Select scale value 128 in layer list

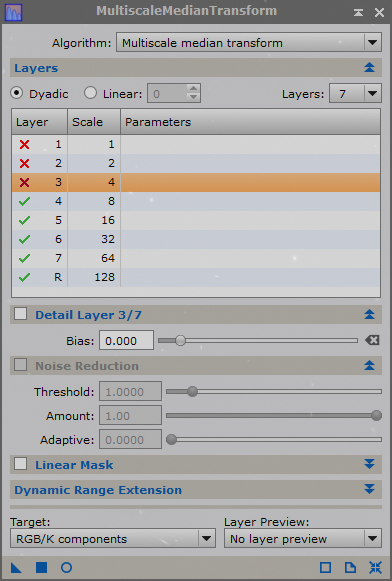(x=104, y=277)
